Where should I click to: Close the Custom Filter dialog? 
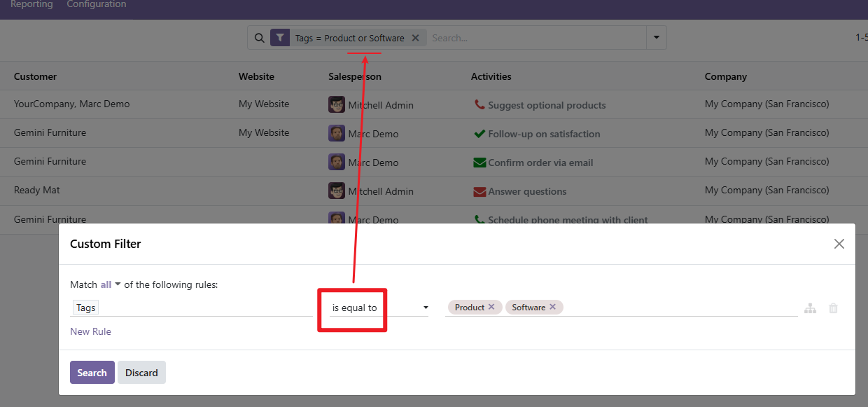pos(839,244)
